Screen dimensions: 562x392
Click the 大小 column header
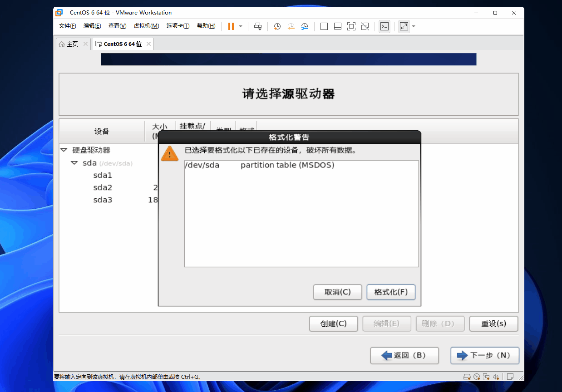160,127
